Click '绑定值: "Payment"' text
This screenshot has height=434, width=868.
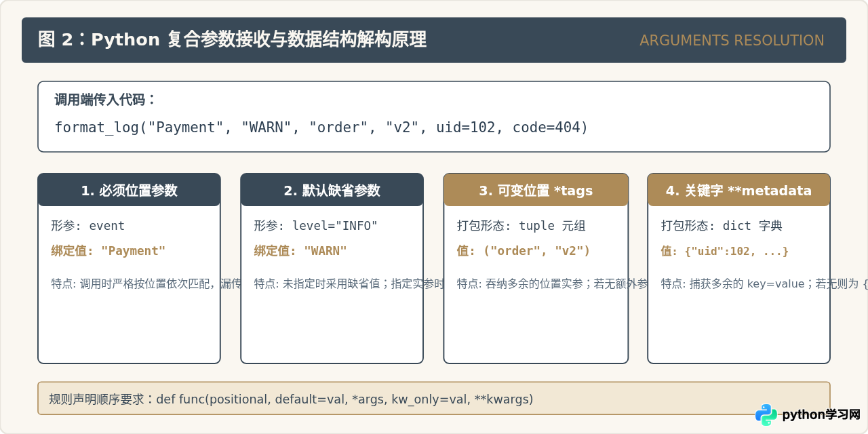[x=108, y=251]
